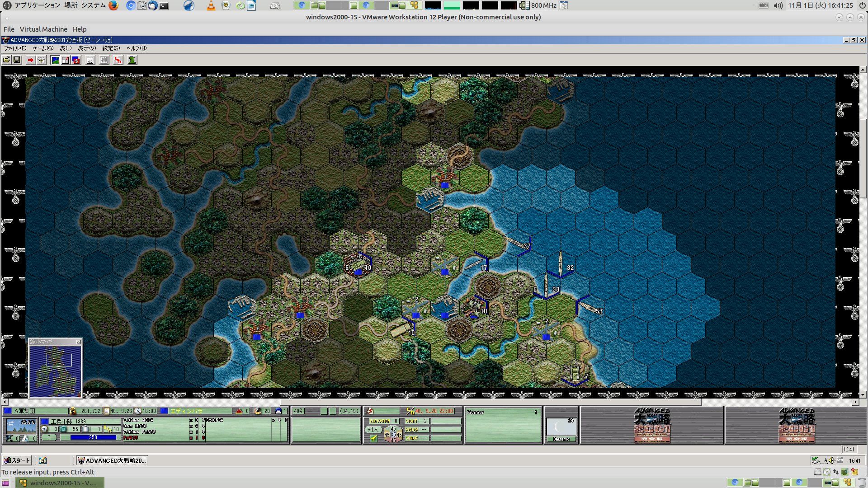Open the 表(L) menu
Image resolution: width=868 pixels, height=488 pixels.
pos(66,48)
